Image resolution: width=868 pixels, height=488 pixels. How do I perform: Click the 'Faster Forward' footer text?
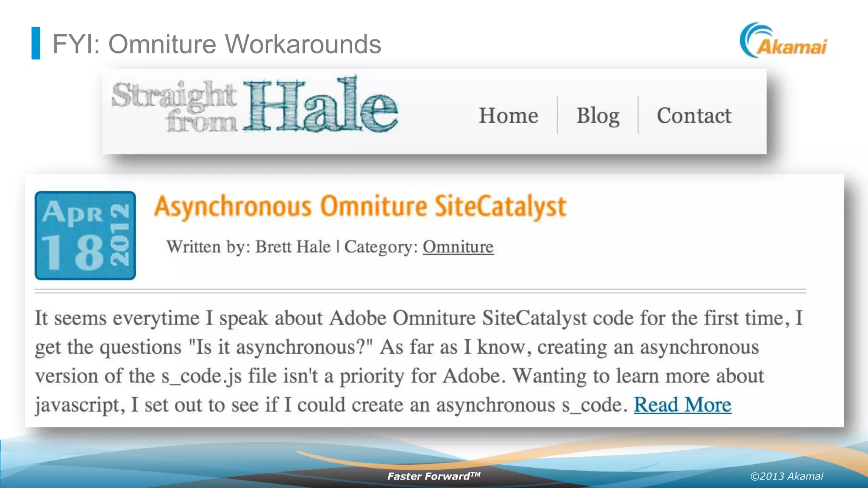(x=434, y=476)
